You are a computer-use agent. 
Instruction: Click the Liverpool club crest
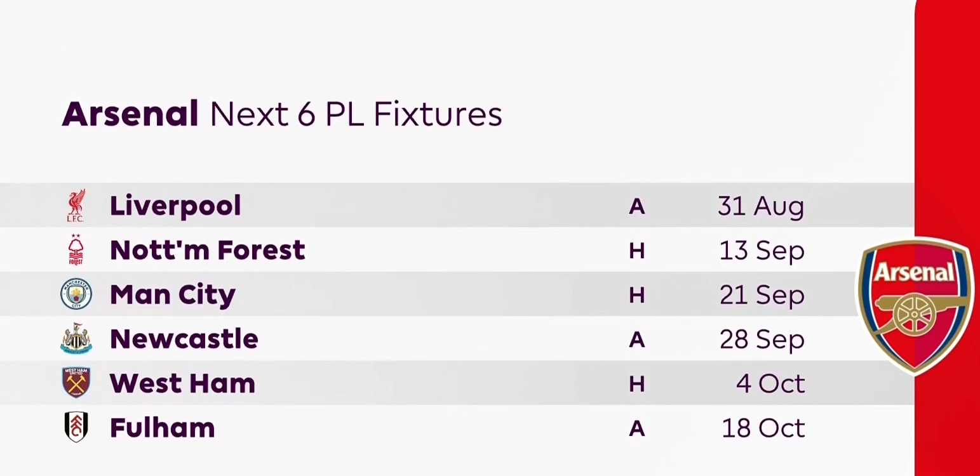(x=76, y=206)
